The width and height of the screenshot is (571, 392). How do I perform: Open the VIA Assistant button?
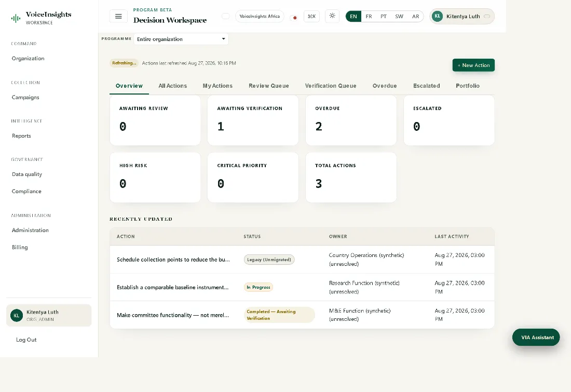[536, 337]
